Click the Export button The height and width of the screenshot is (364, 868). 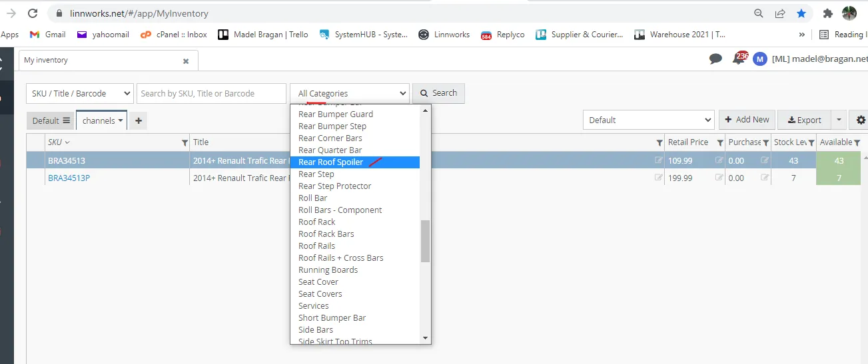(805, 120)
